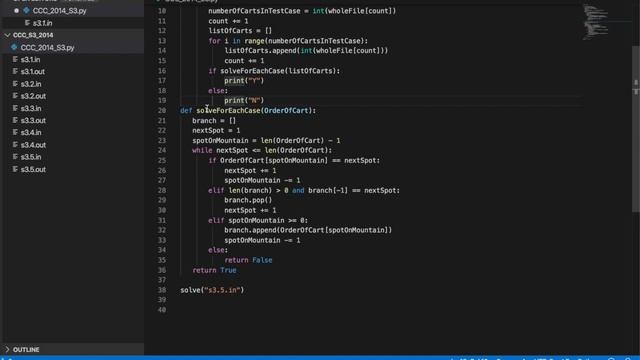Click 'for i in range(numberOfCartsInTestCase):' line
Viewport: 640px width, 360px height.
[288, 41]
